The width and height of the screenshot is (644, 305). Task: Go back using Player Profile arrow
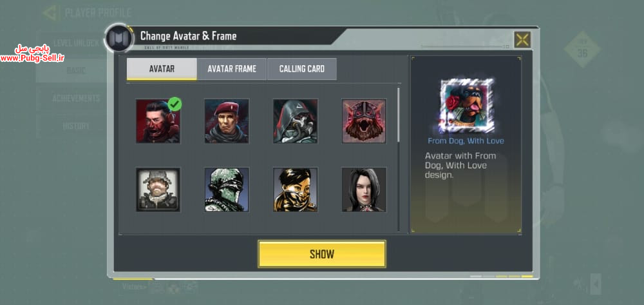point(51,13)
